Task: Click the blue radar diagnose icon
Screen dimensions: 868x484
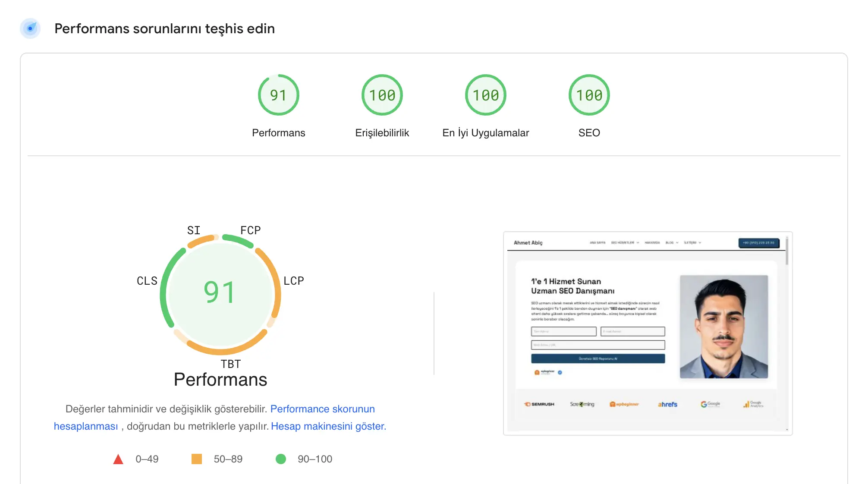Action: pos(30,28)
